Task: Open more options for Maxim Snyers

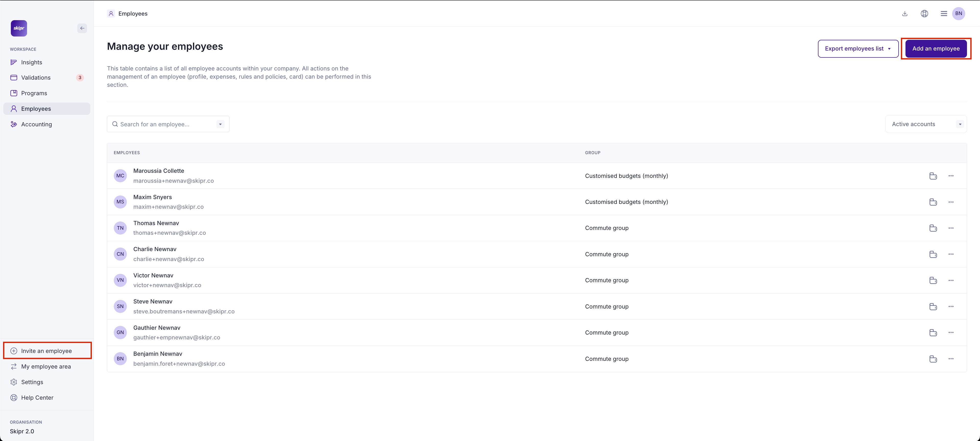Action: pyautogui.click(x=951, y=202)
